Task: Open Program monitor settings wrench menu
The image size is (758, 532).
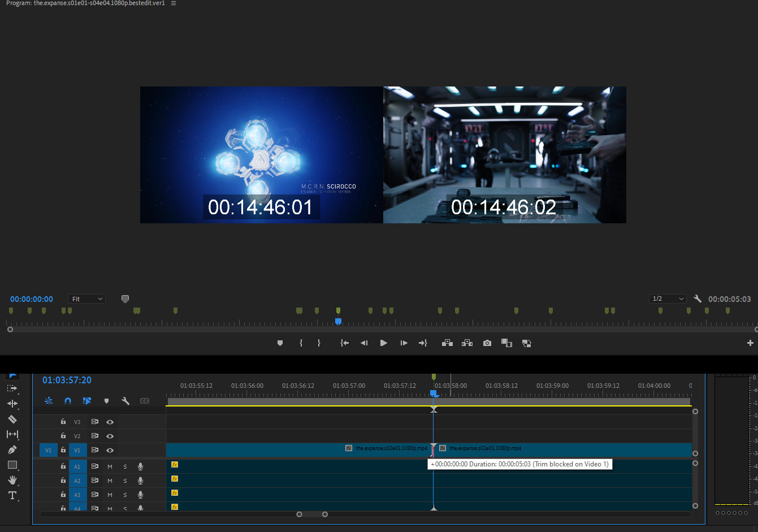Action: point(698,299)
